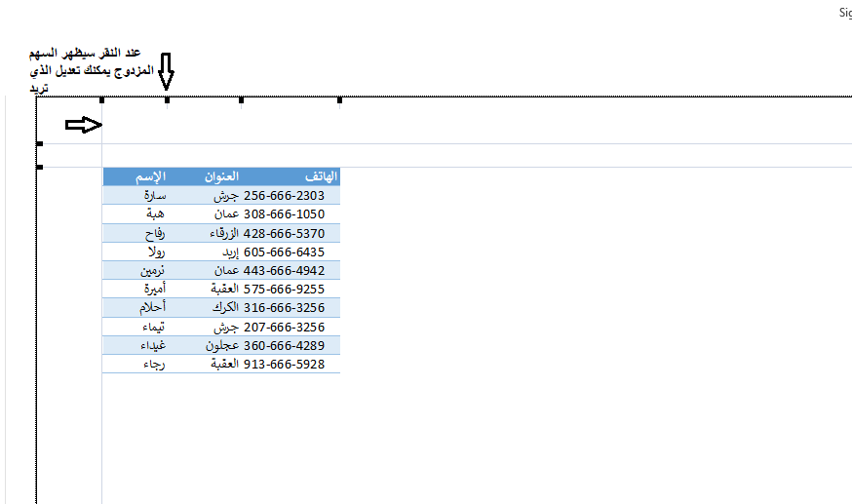Click phone number 428-666-5370
This screenshot has height=504, width=852.
[x=285, y=234]
